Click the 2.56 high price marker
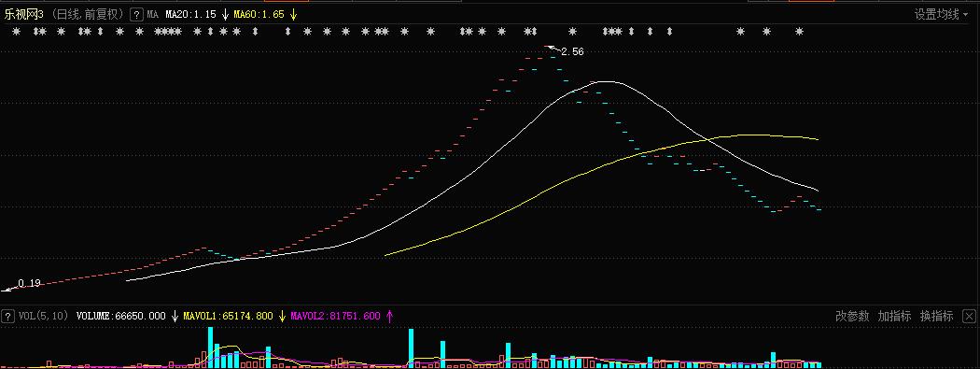 (x=572, y=52)
